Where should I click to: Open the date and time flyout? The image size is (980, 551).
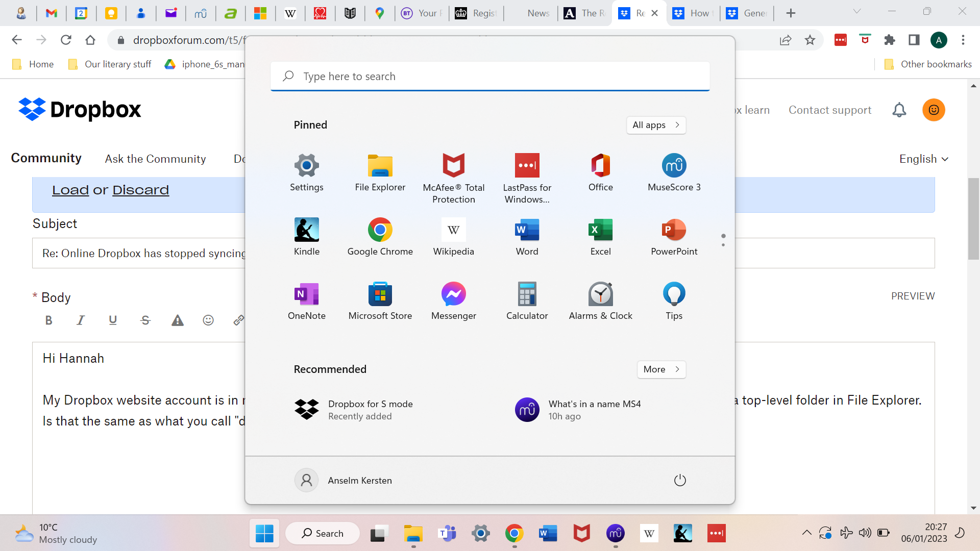tap(923, 533)
